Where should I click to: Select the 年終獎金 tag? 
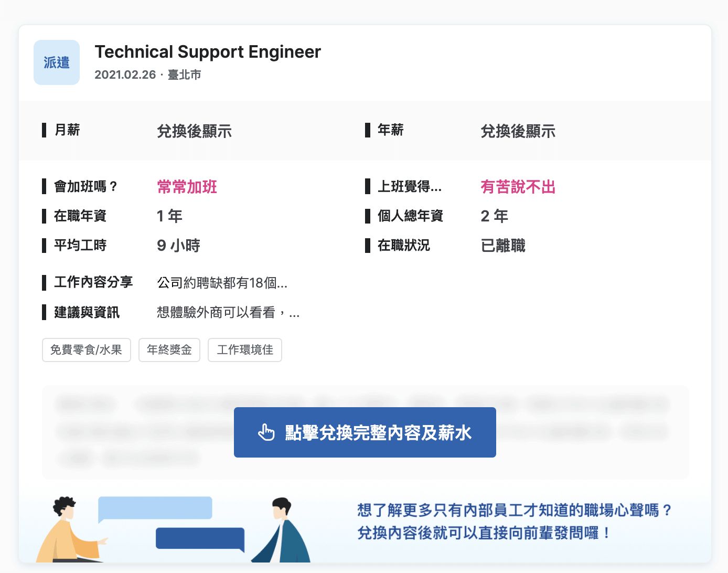(x=169, y=350)
